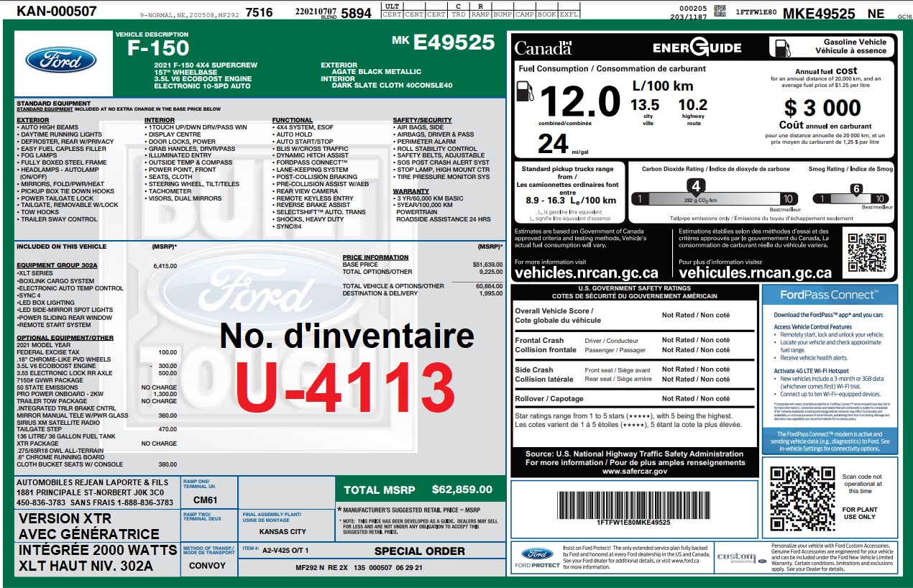This screenshot has height=588, width=913.
Task: Click the Ford oval logo at top left
Action: click(x=60, y=60)
